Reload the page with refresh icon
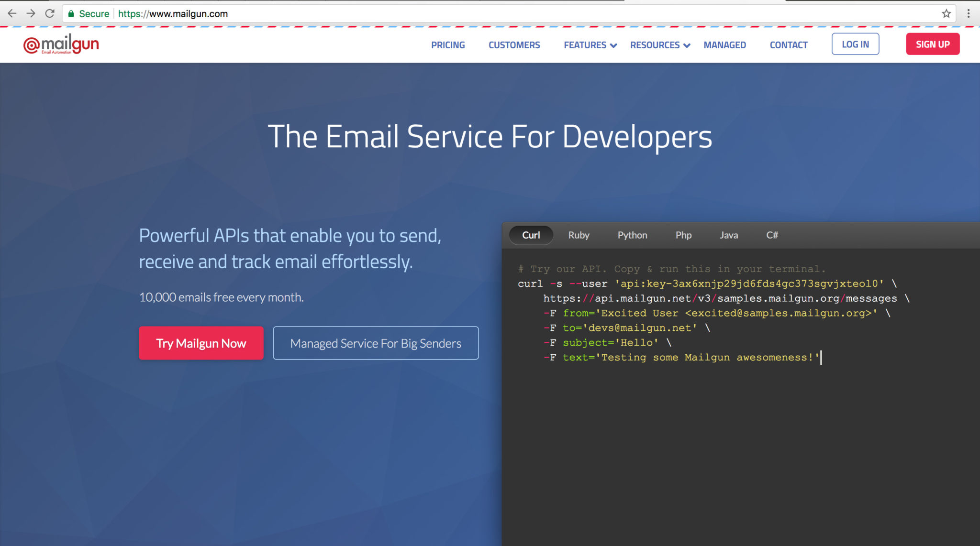 click(50, 13)
